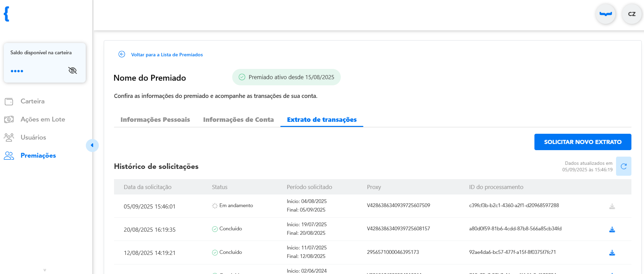Screen dimensions: 644x274
Task: Click Concluído check icon for 20/08/2025 row
Action: [x=215, y=229]
